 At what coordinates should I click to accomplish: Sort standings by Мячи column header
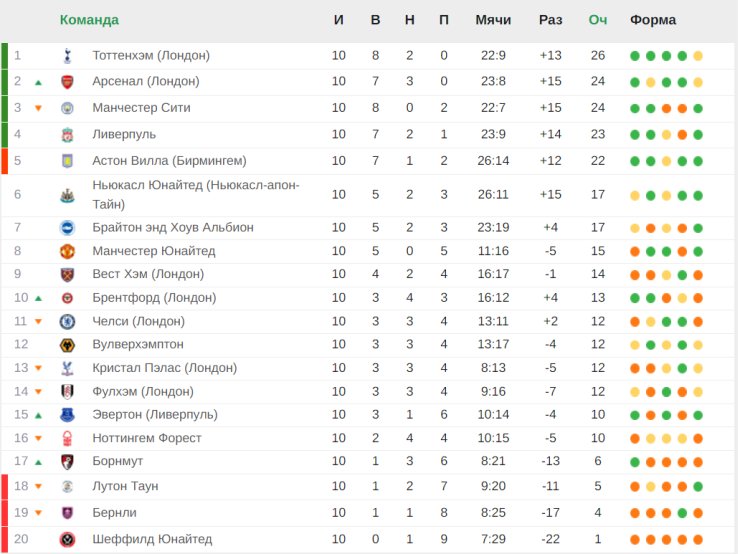coord(493,20)
